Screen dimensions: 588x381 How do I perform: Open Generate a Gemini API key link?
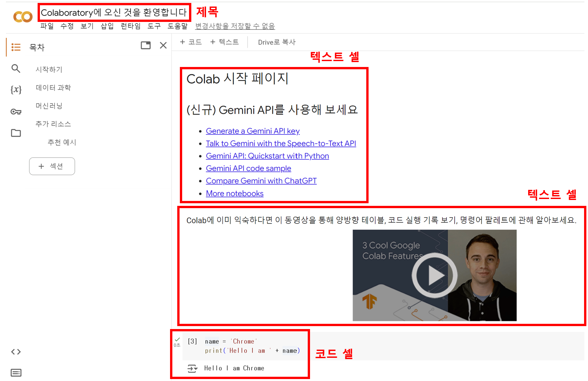click(253, 131)
